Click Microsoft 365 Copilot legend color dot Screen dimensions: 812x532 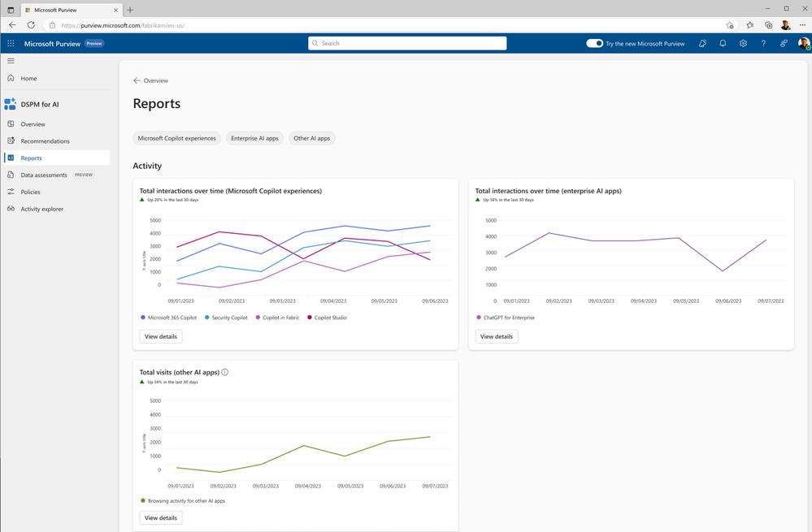(x=143, y=318)
